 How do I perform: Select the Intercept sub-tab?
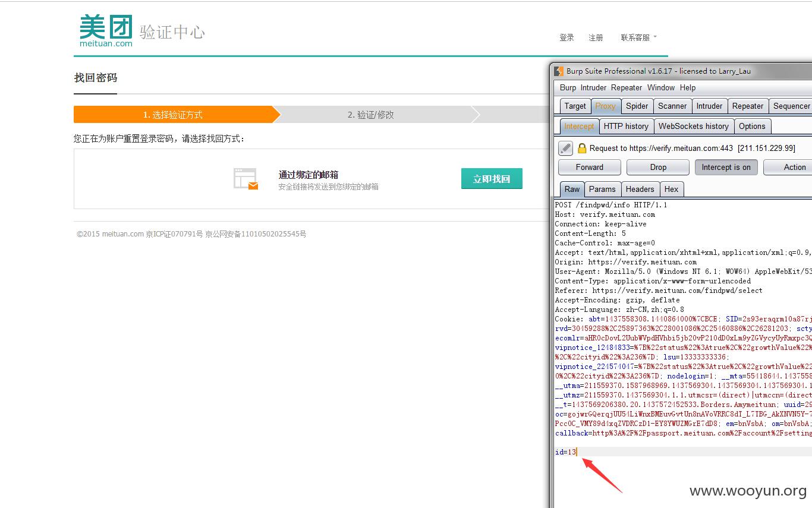click(x=579, y=126)
